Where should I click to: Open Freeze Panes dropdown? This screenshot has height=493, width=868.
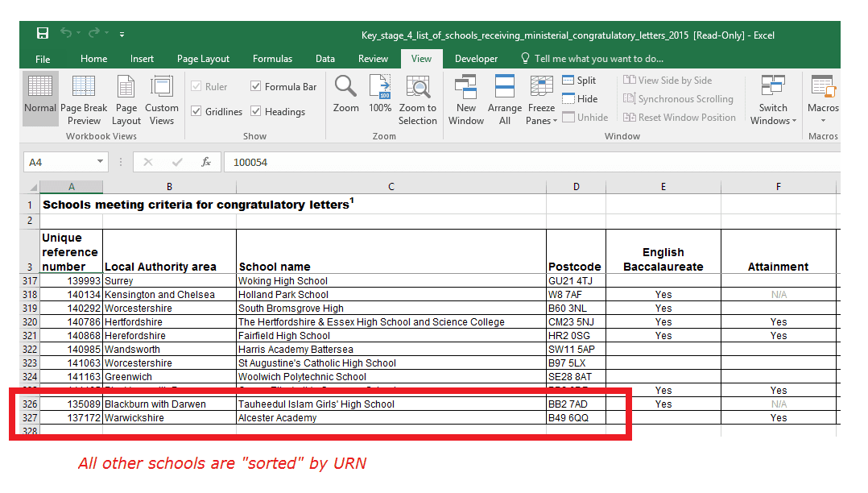coord(541,100)
